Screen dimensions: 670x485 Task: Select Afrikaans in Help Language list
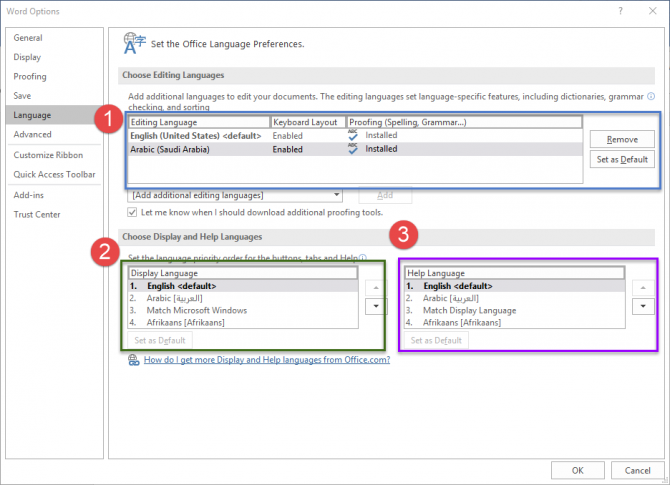[515, 322]
